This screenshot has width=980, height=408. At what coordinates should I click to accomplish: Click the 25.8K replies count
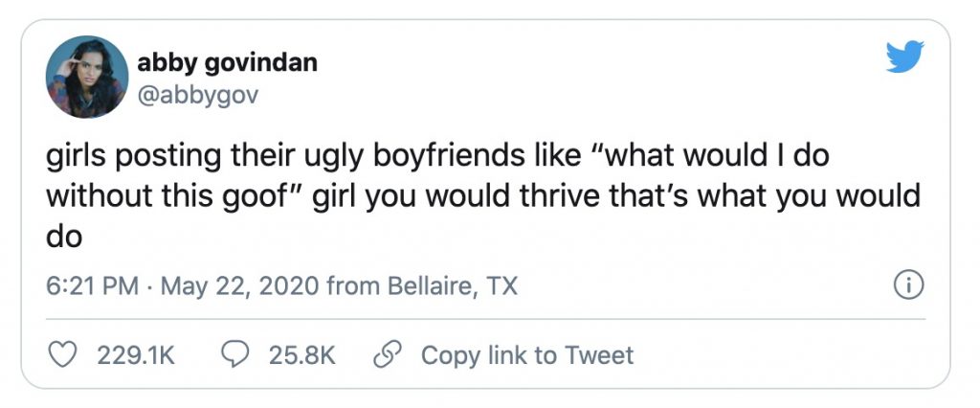pyautogui.click(x=302, y=355)
